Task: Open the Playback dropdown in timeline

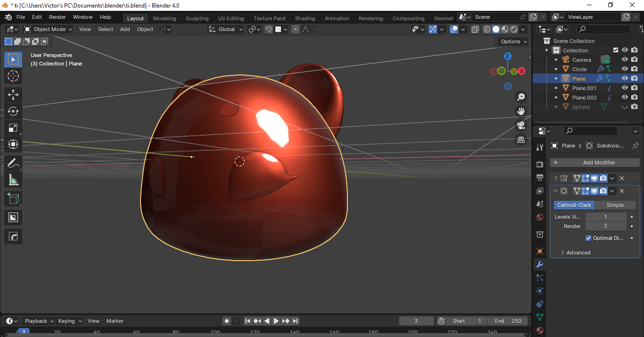Action: 39,321
